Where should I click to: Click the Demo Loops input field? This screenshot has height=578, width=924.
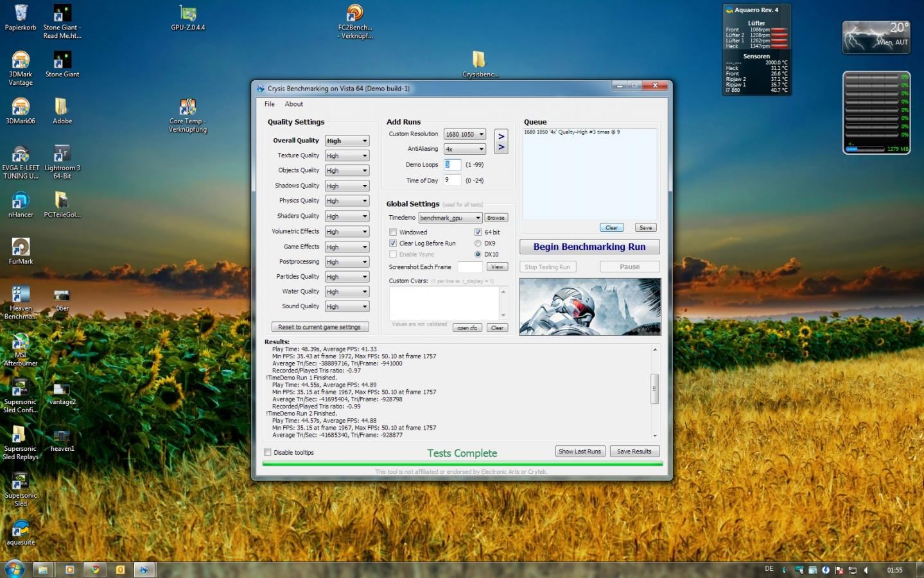452,165
